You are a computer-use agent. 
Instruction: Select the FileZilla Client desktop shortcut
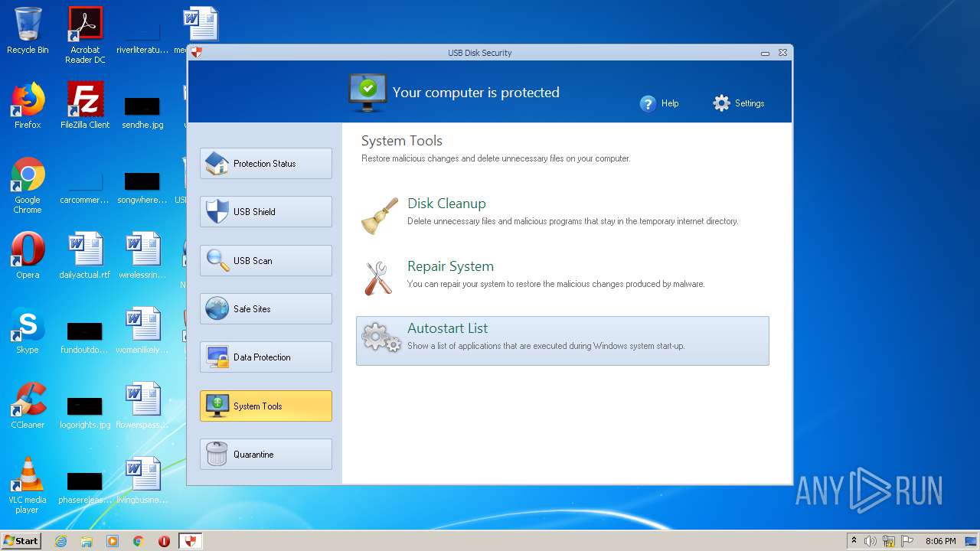[85, 106]
